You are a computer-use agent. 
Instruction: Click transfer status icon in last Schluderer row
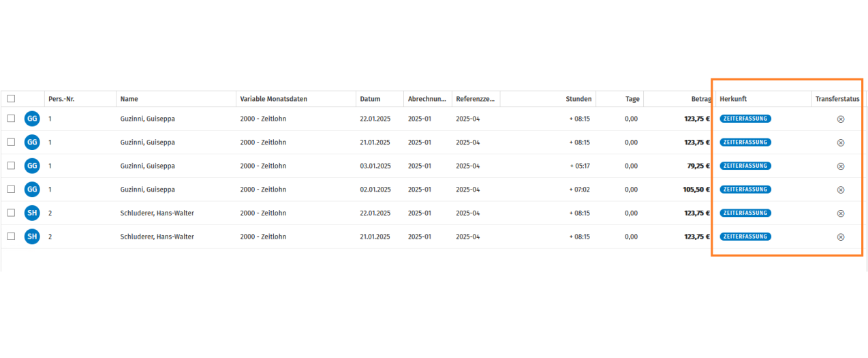(840, 237)
